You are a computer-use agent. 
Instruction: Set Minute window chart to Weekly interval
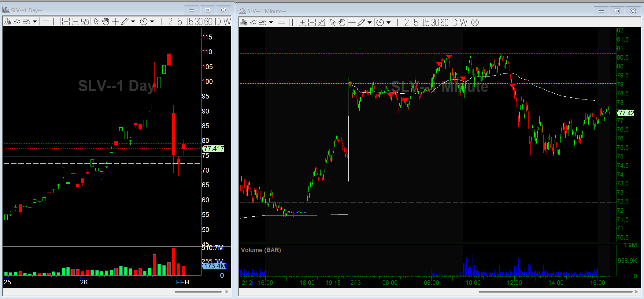(x=464, y=23)
